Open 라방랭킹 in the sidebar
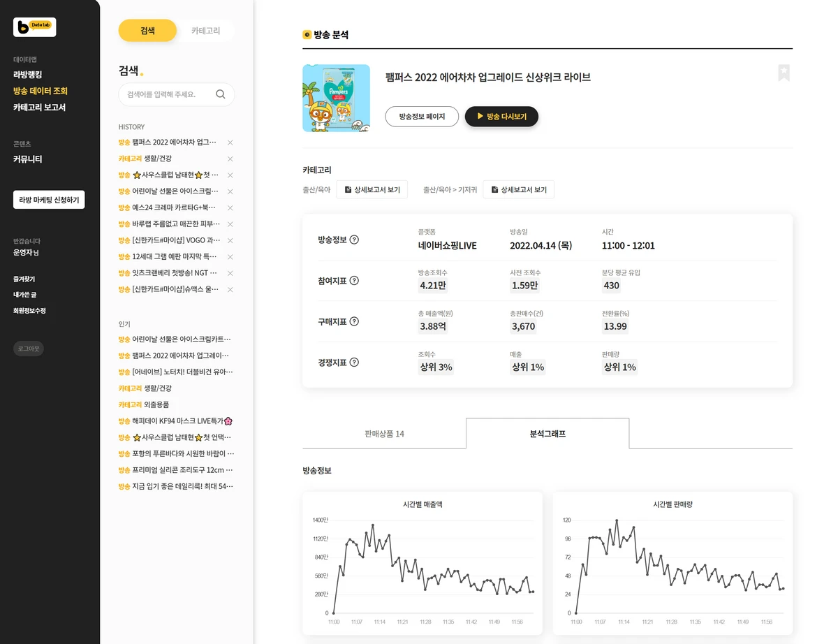The height and width of the screenshot is (644, 838). (x=28, y=75)
